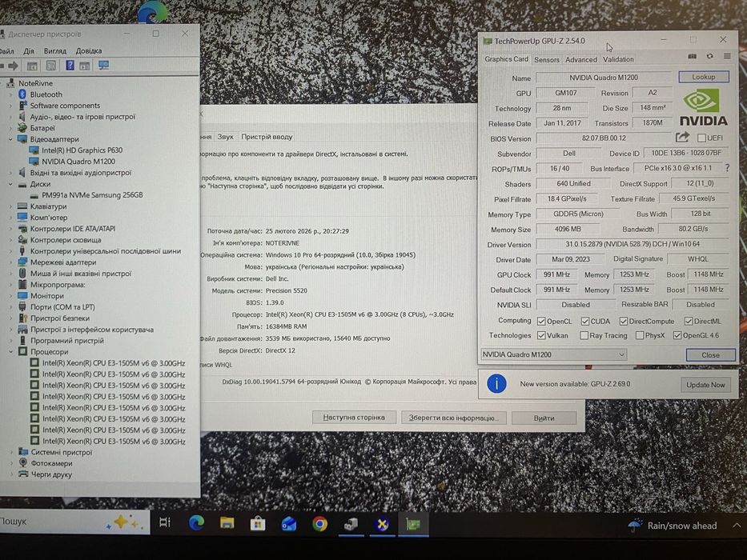Switch to DxDiag via its taskbar icon

tap(381, 525)
